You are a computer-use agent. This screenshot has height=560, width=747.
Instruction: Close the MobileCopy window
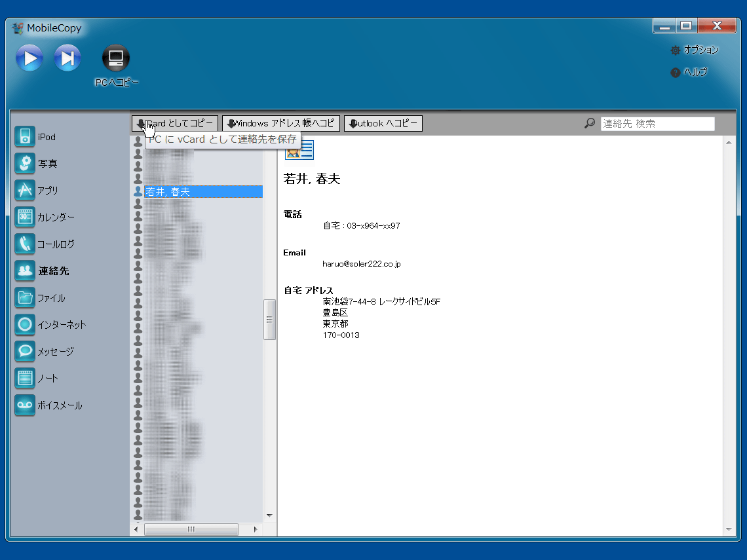coord(717,26)
